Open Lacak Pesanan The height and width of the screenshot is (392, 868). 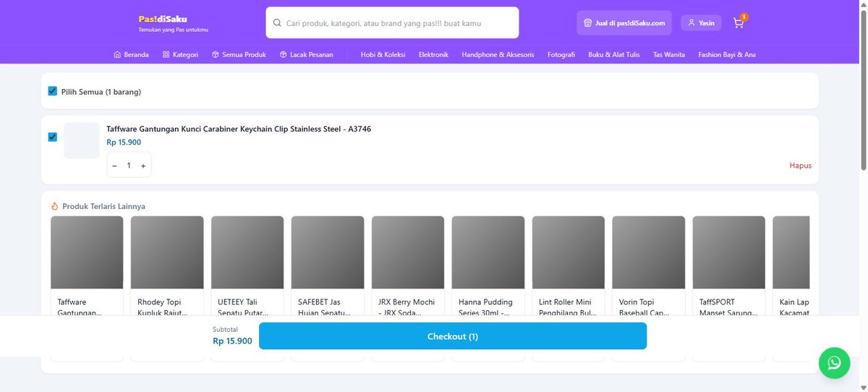[307, 54]
